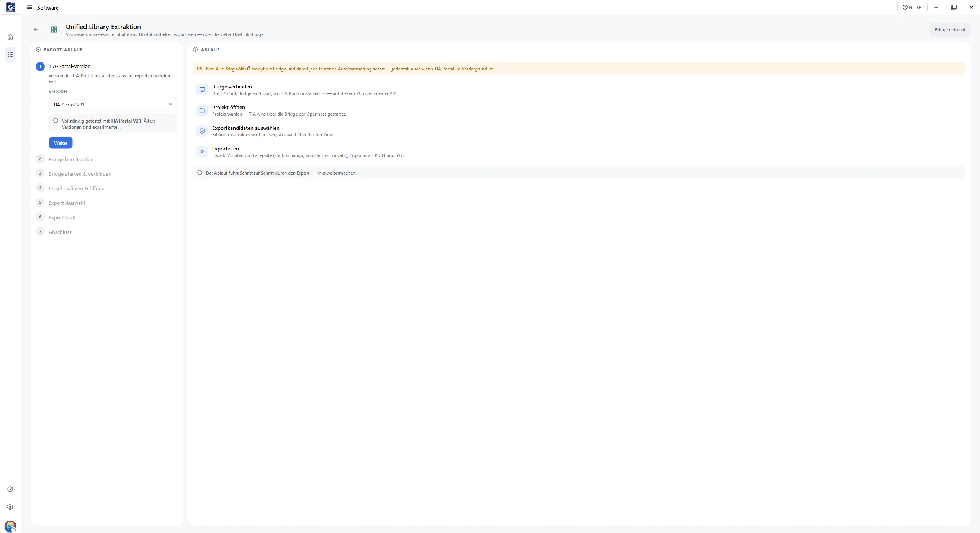Open the apps grid in the sidebar
This screenshot has height=533, width=980.
(x=10, y=55)
